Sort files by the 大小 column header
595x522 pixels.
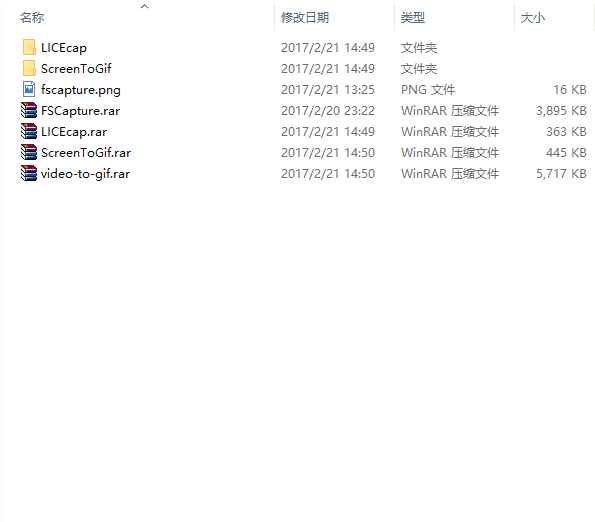pyautogui.click(x=533, y=17)
